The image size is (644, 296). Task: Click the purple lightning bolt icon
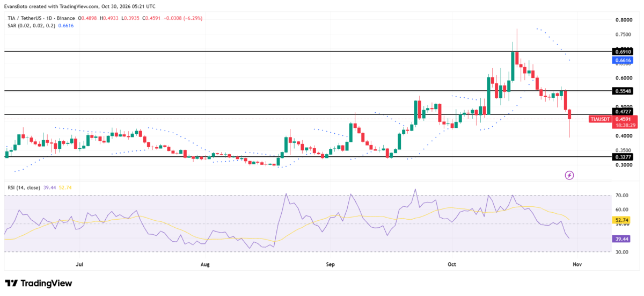point(569,175)
